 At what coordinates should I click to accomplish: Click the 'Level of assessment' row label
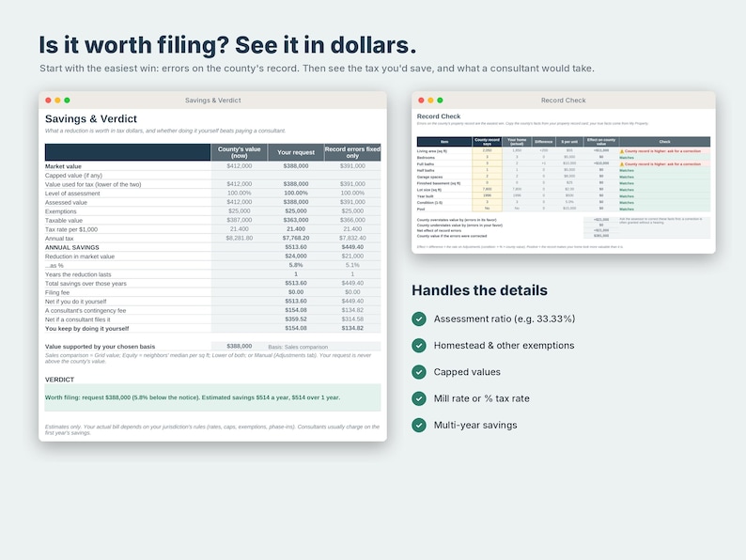[x=72, y=194]
